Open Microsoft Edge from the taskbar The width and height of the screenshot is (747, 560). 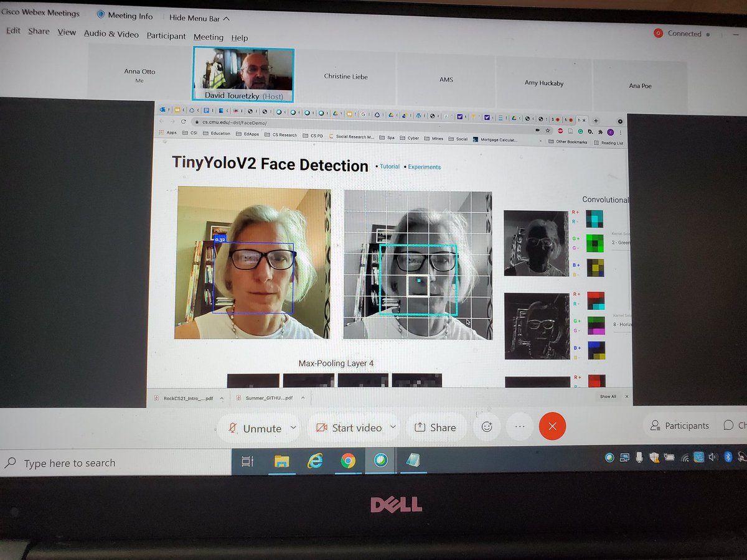(x=315, y=461)
